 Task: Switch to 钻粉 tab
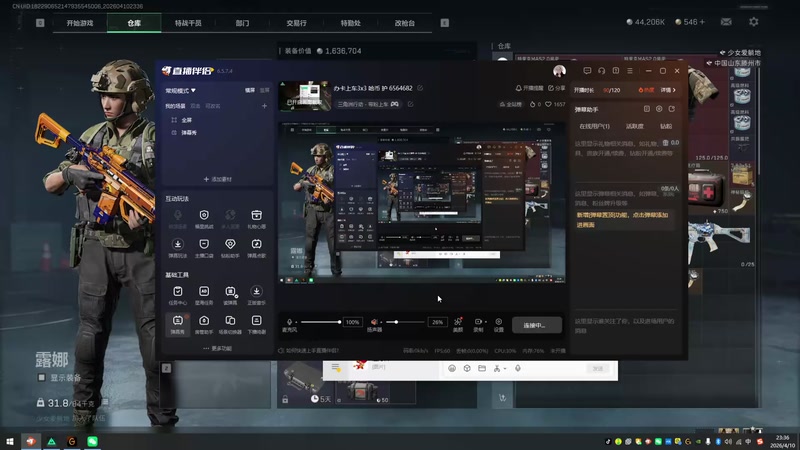pos(666,126)
